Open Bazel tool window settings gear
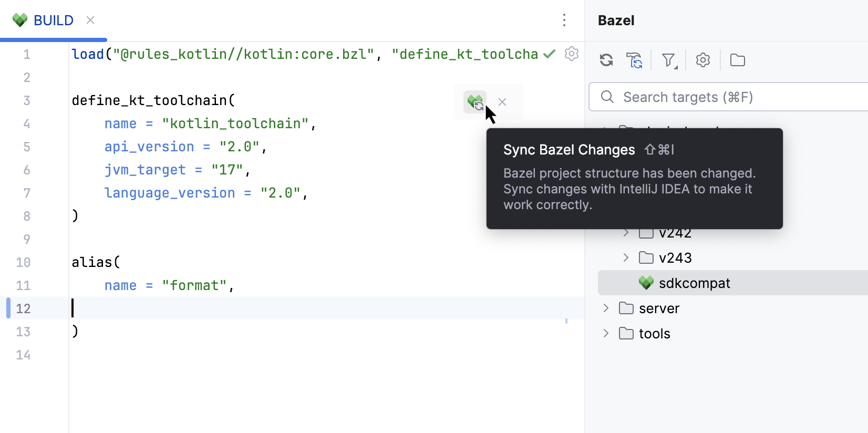This screenshot has width=868, height=433. pos(703,60)
